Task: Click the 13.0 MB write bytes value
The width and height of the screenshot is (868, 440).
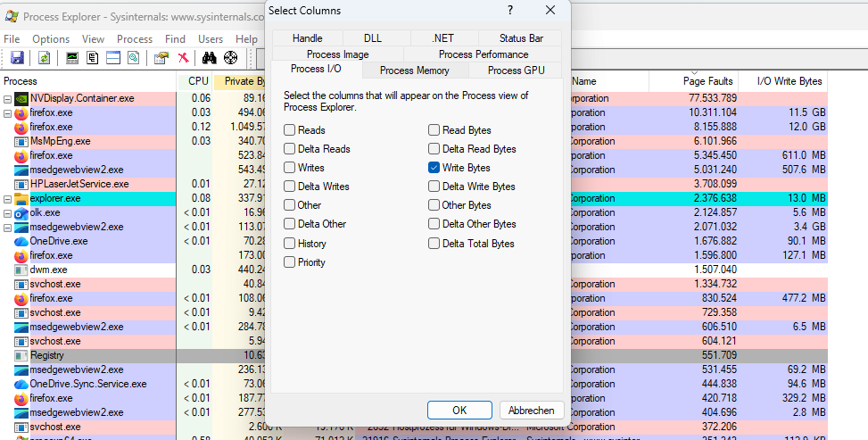Action: pyautogui.click(x=806, y=198)
